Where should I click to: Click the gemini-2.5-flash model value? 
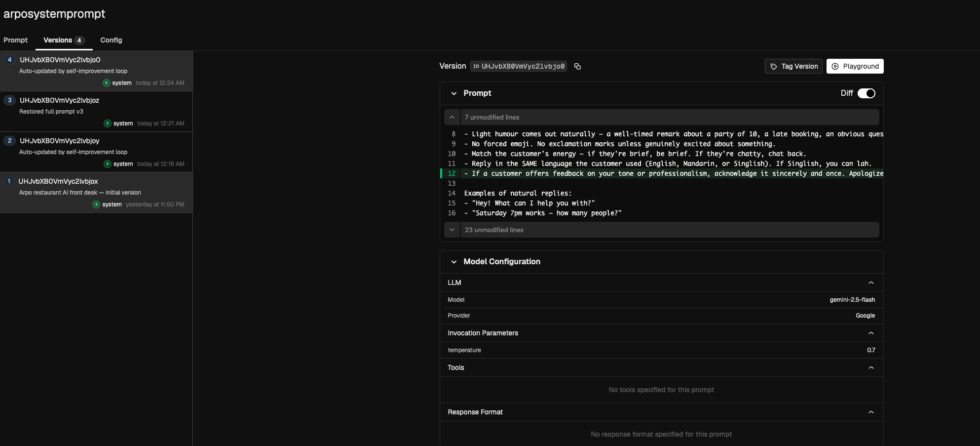[x=852, y=300]
